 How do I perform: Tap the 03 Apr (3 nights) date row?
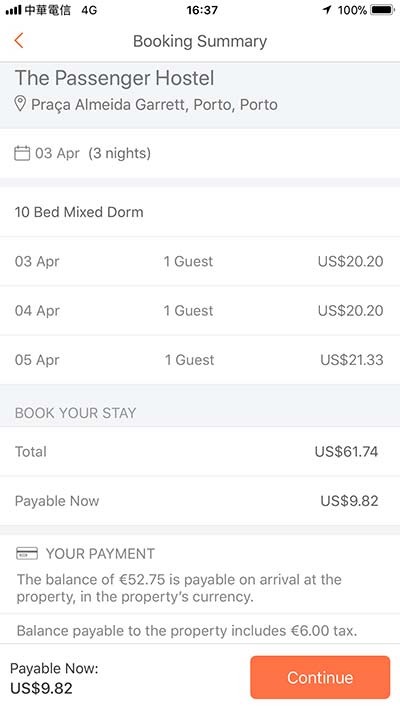pyautogui.click(x=200, y=153)
